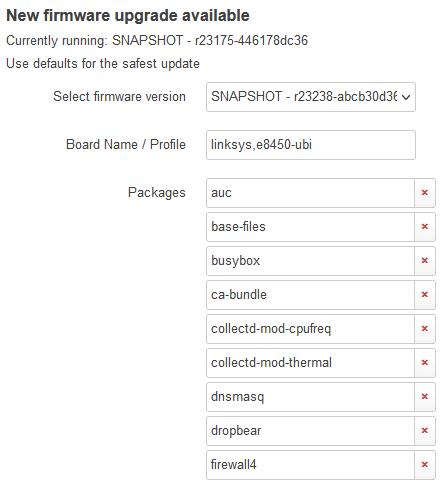Click the ca-bundle package text field
Screen dimensions: 447x483
[310, 295]
